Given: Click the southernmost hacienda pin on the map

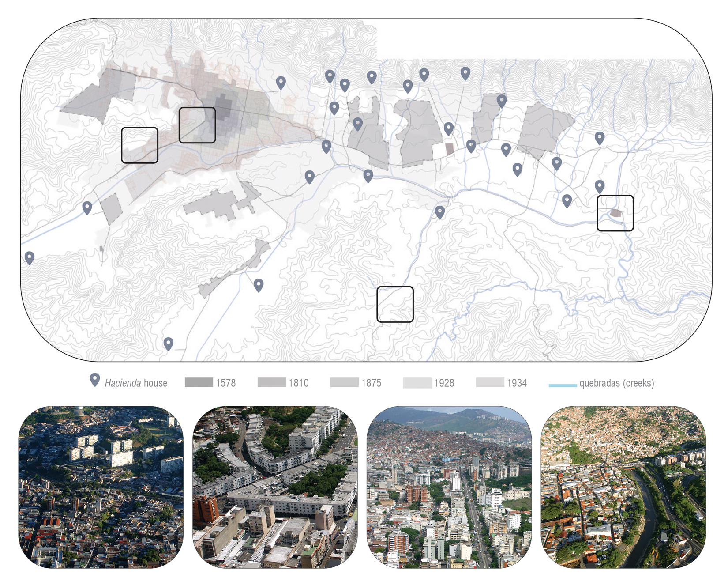Looking at the screenshot, I should coord(169,344).
